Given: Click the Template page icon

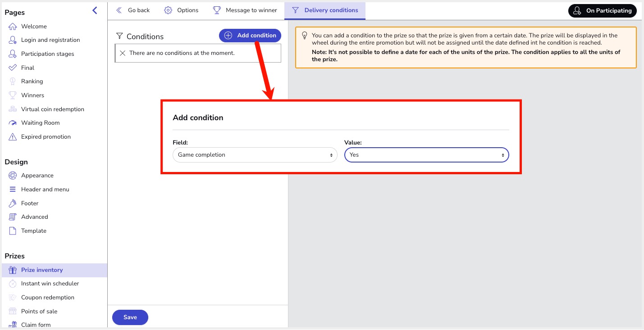Looking at the screenshot, I should click(x=13, y=231).
